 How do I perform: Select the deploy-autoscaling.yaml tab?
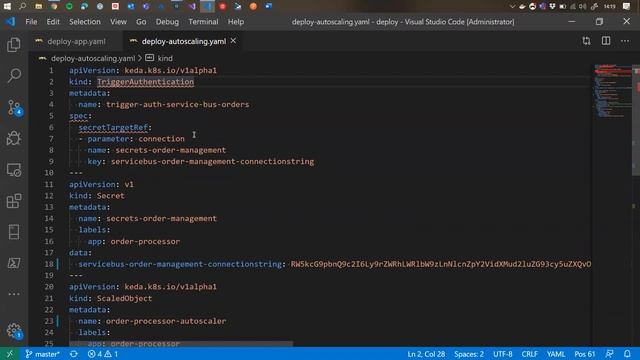(184, 41)
